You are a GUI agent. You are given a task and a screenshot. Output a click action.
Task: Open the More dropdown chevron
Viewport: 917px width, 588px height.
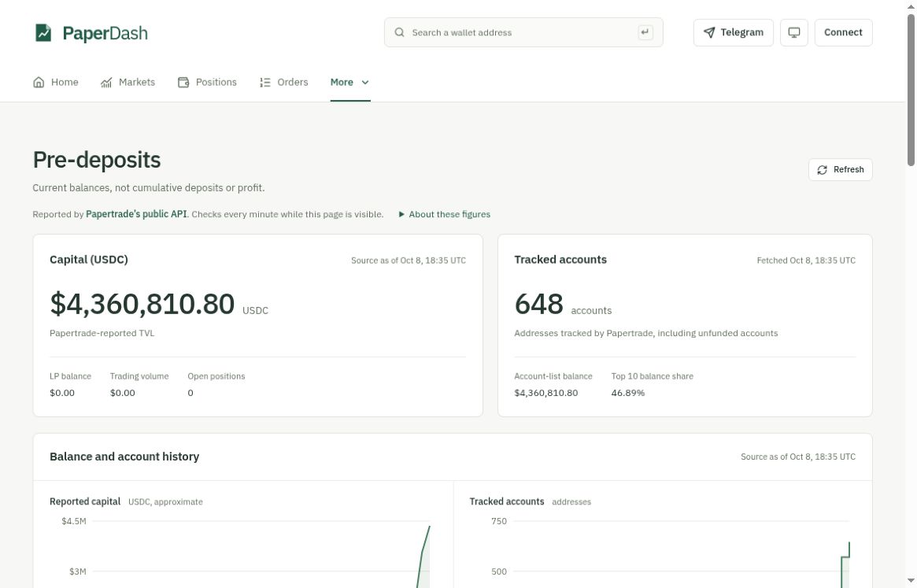[x=365, y=83]
